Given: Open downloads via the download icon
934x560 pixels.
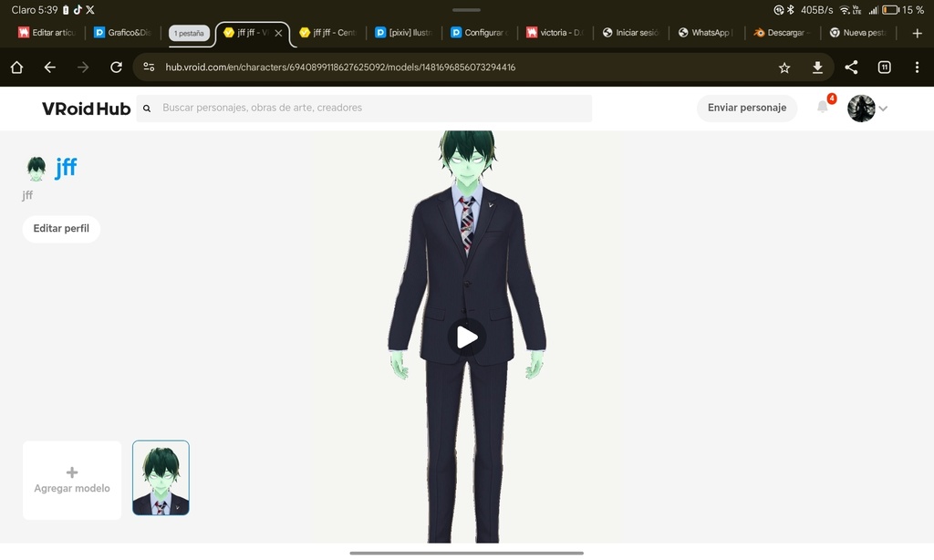Looking at the screenshot, I should [818, 67].
